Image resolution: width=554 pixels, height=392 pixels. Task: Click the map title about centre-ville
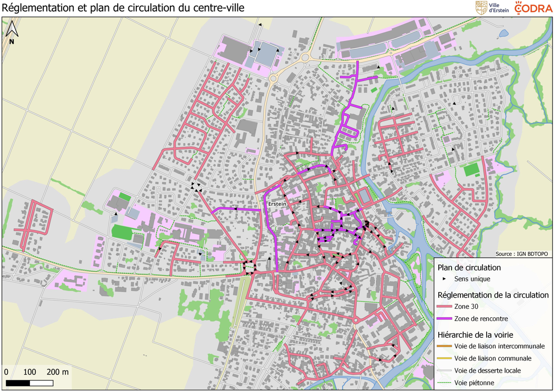click(x=124, y=8)
